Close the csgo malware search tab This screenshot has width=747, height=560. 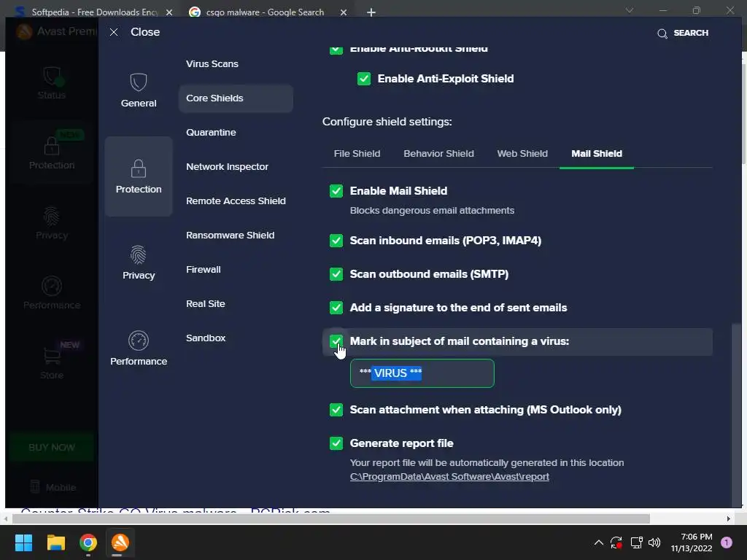(344, 12)
